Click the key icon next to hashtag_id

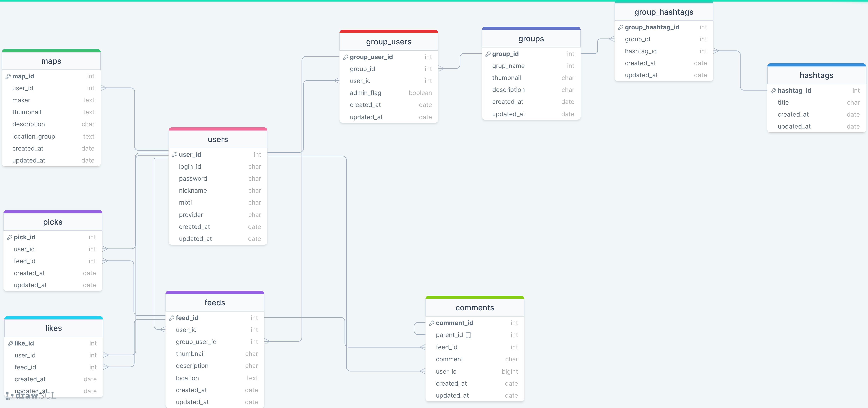tap(773, 90)
